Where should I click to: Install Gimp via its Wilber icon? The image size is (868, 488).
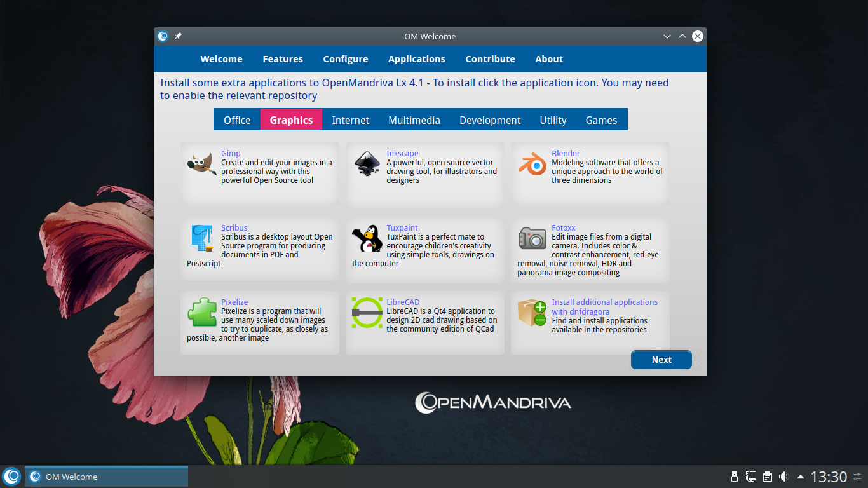202,165
